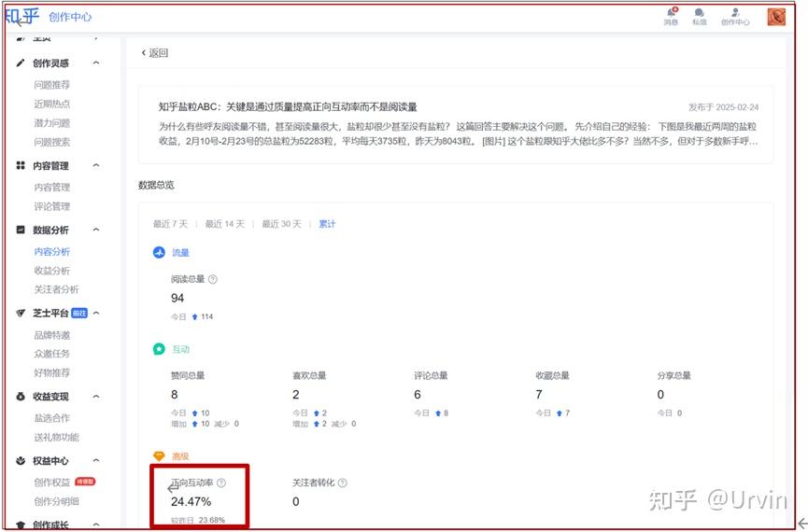Screen dimensions: 808x532
Task: Open 创作权益 in the sidebar
Action: [x=52, y=483]
